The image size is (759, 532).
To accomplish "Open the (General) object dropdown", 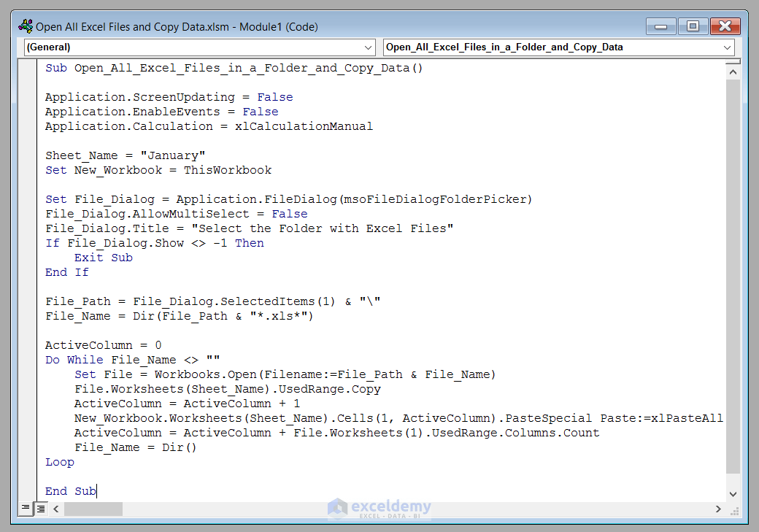I will (x=369, y=47).
